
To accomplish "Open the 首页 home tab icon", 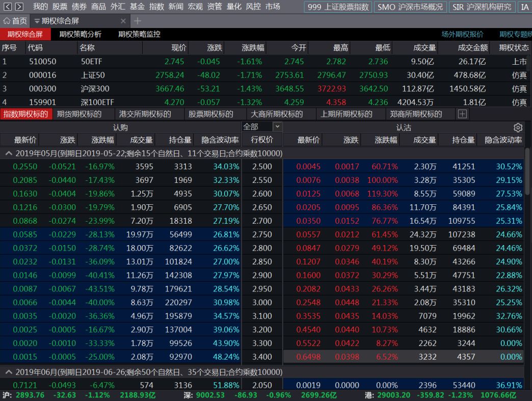I will [x=7, y=21].
